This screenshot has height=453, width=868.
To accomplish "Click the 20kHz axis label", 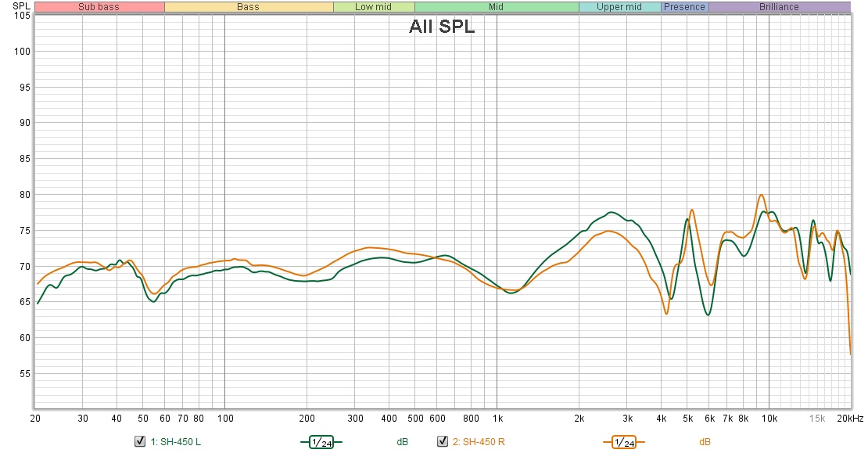I will pyautogui.click(x=850, y=419).
